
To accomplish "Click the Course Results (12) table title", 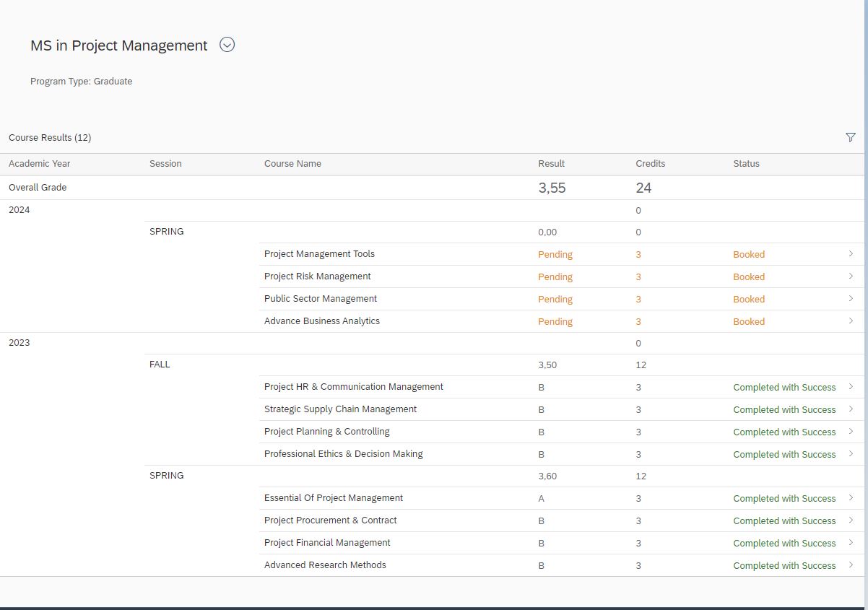I will pos(50,137).
